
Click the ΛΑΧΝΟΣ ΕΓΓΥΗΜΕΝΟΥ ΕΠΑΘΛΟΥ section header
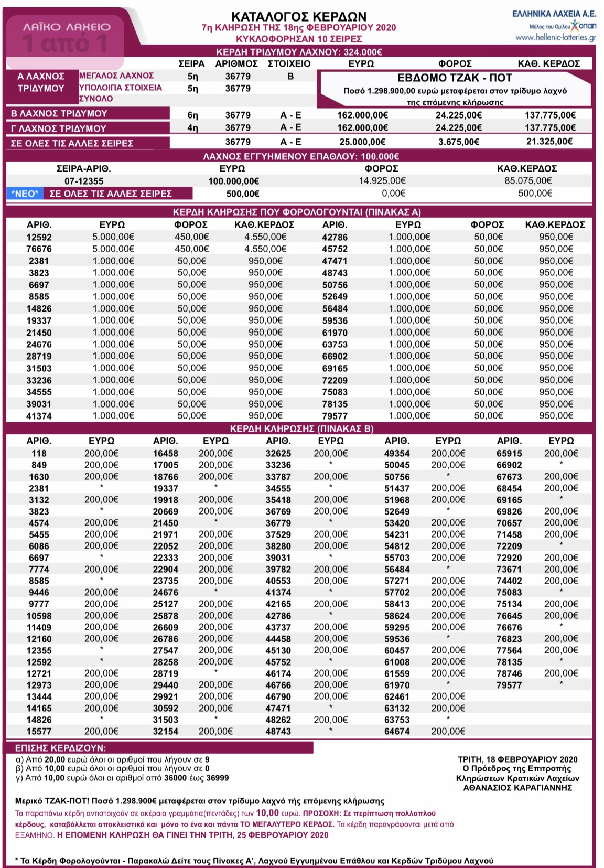[301, 156]
